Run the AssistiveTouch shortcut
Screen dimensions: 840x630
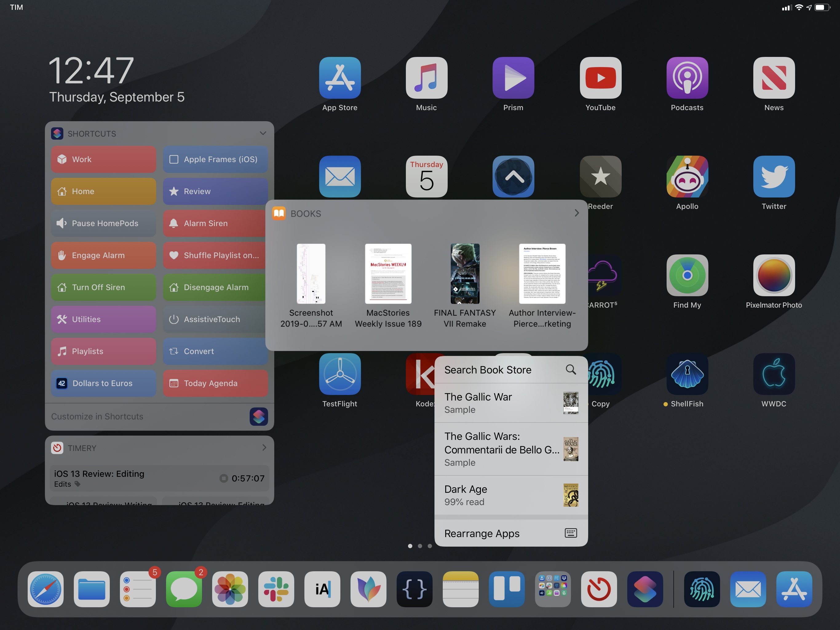[x=215, y=319]
